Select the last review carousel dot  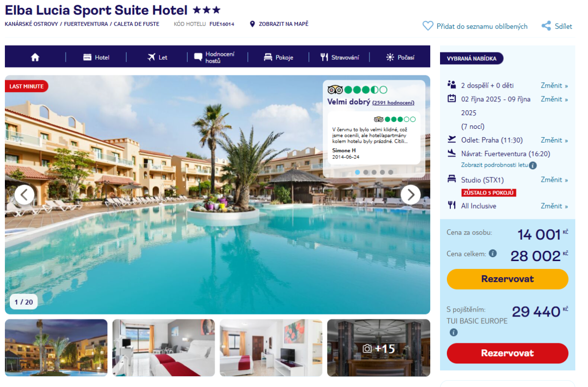coord(391,172)
